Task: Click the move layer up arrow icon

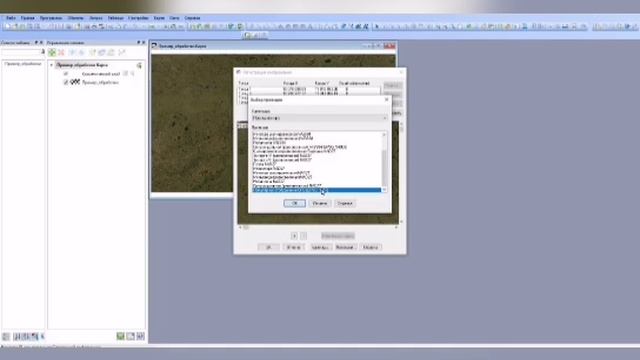Action: (x=72, y=52)
